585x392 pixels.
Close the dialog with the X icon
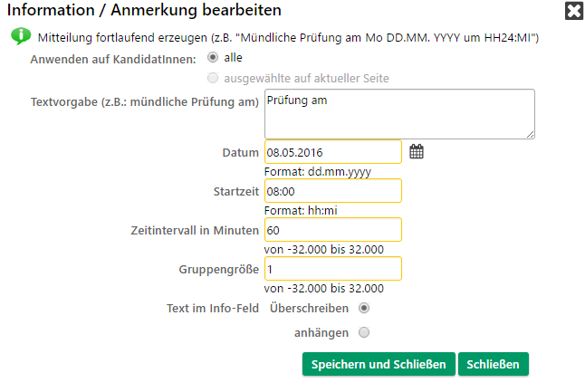574,11
